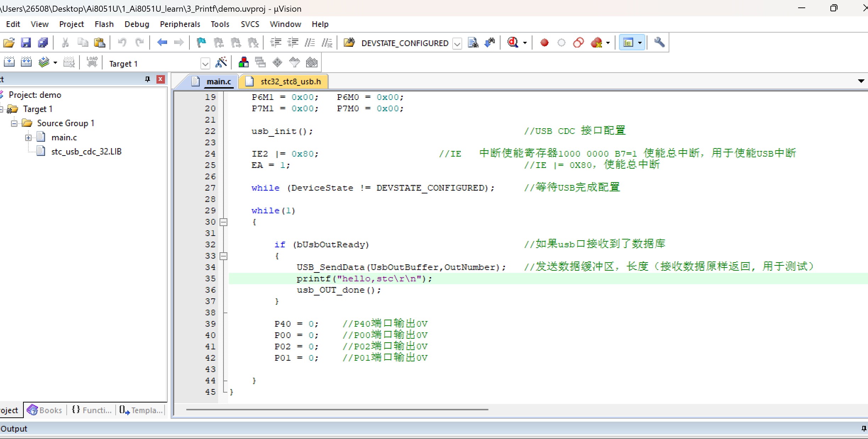The image size is (868, 439).
Task: Select stc_usb_cdc_32.LIB in project tree
Action: 86,152
